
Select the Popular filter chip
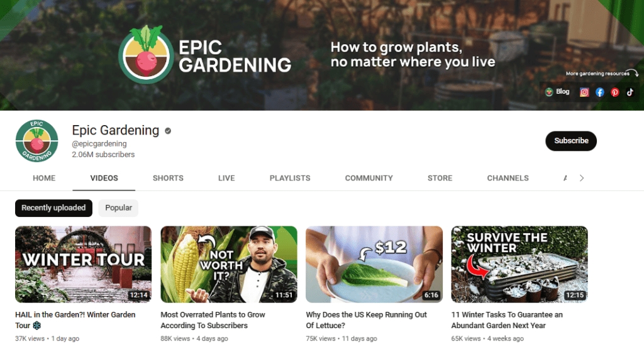coord(118,208)
